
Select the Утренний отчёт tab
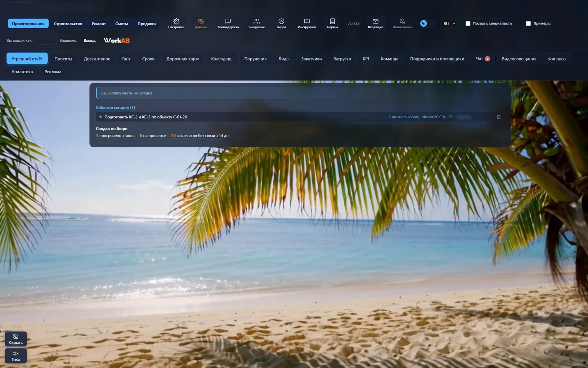pos(27,59)
